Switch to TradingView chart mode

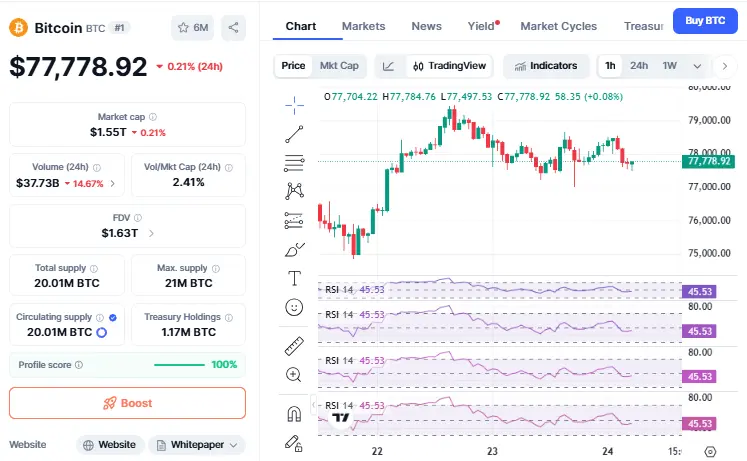click(x=450, y=66)
